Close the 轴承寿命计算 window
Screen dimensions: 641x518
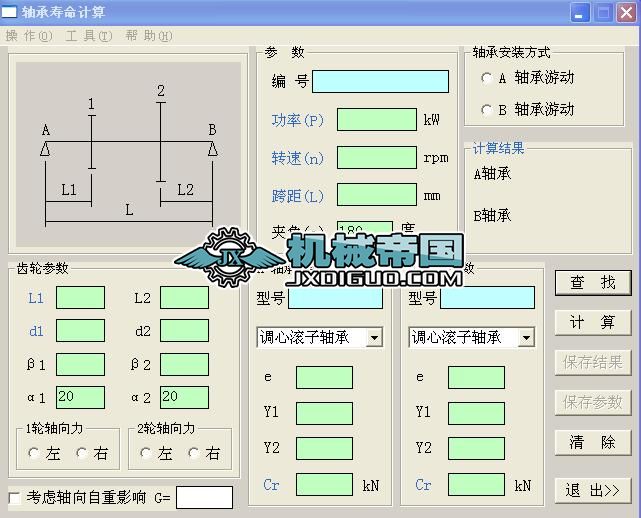(x=626, y=13)
